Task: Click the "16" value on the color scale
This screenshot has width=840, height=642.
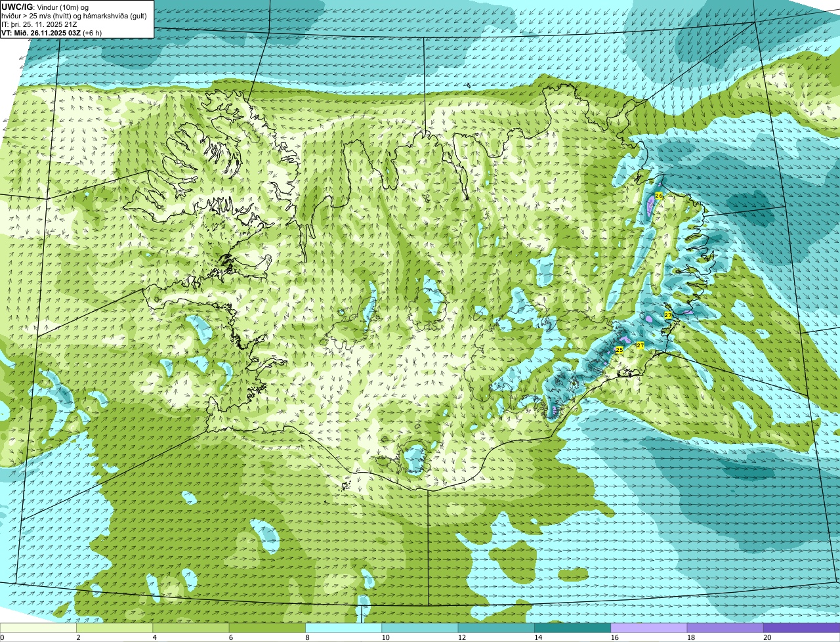Action: pyautogui.click(x=614, y=637)
